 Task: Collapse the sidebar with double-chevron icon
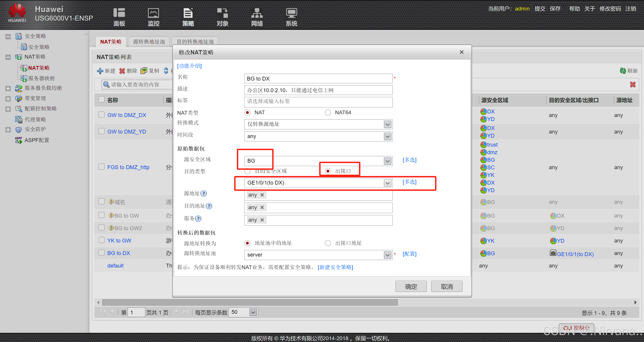click(x=87, y=34)
